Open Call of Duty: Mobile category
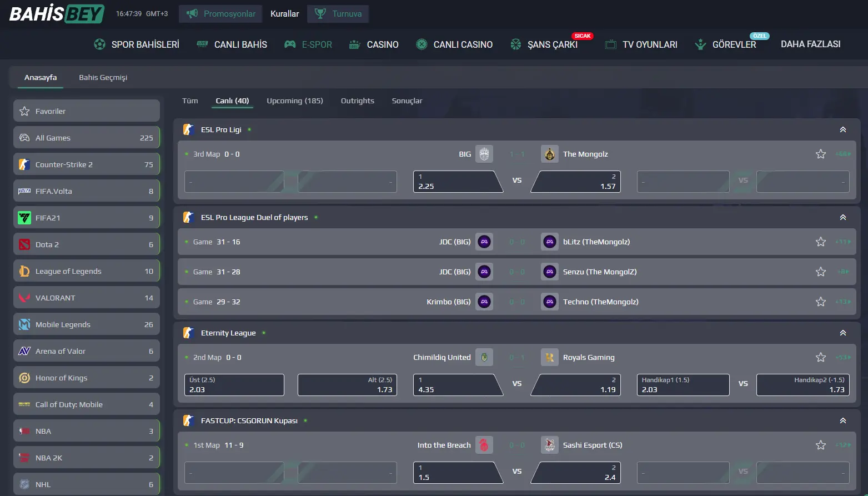Image resolution: width=868 pixels, height=496 pixels. tap(87, 404)
